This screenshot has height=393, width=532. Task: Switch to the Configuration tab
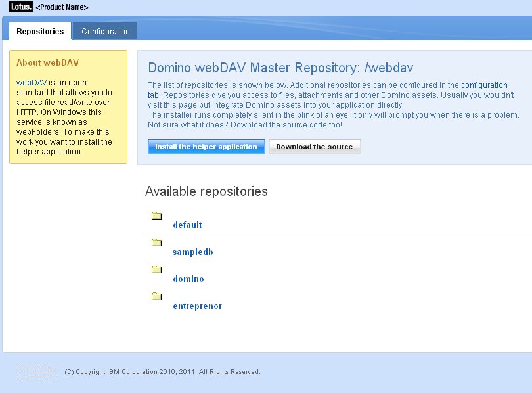tap(105, 32)
